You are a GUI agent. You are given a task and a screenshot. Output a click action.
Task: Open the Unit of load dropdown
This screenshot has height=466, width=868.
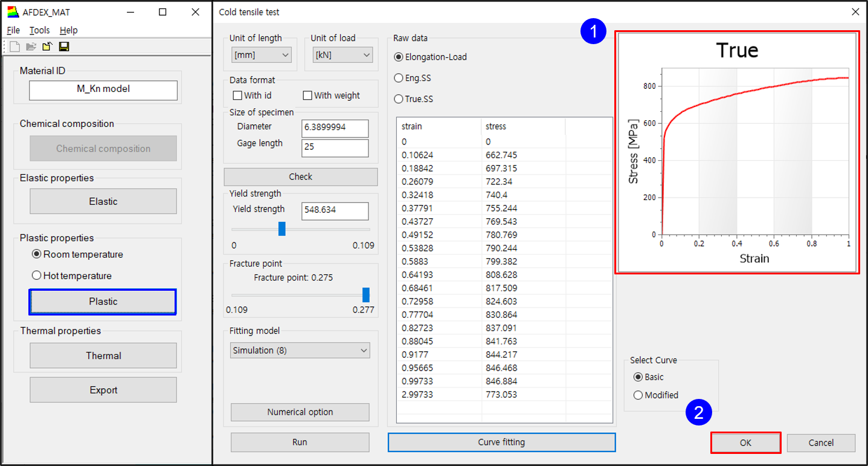coord(342,55)
